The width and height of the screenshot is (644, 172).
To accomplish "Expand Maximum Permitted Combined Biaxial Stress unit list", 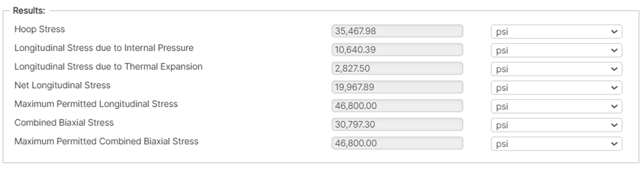I will click(556, 144).
